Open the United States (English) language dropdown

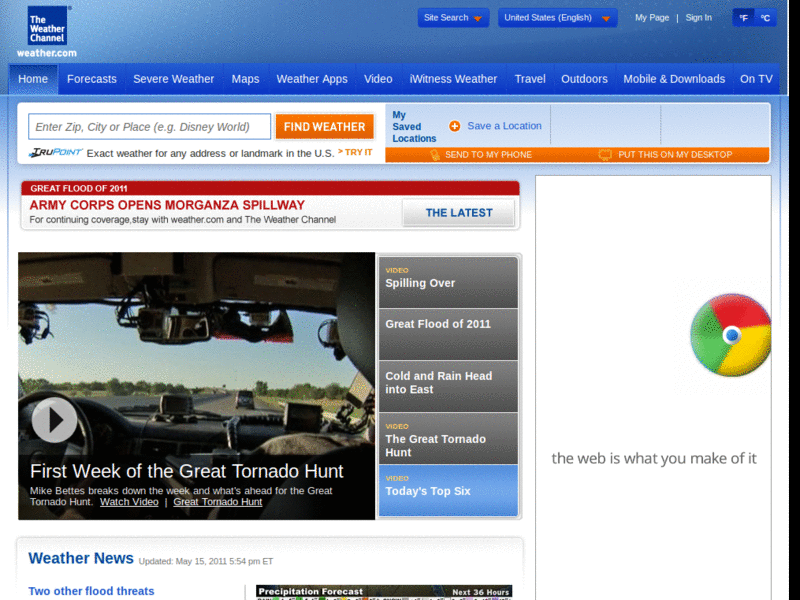(558, 18)
